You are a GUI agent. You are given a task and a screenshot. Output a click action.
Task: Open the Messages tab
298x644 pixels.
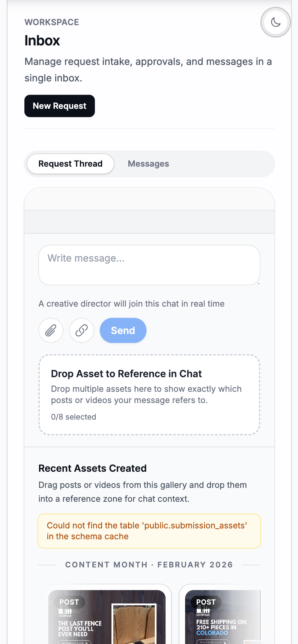[148, 164]
